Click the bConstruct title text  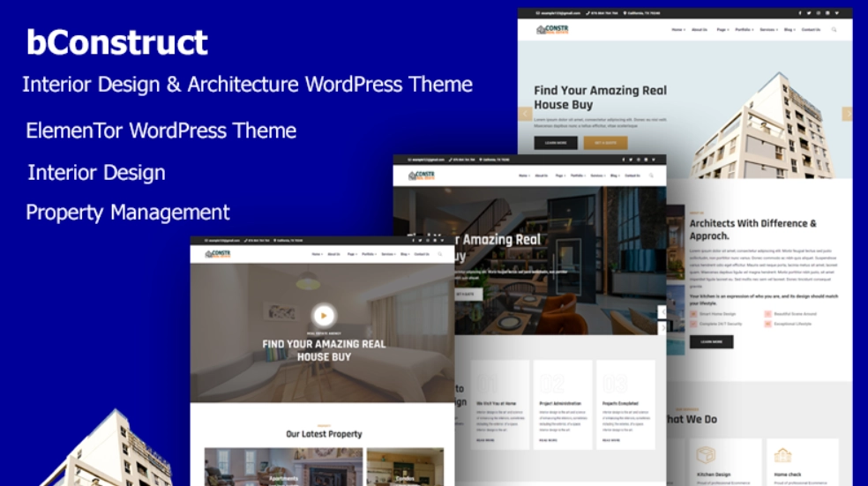point(117,42)
